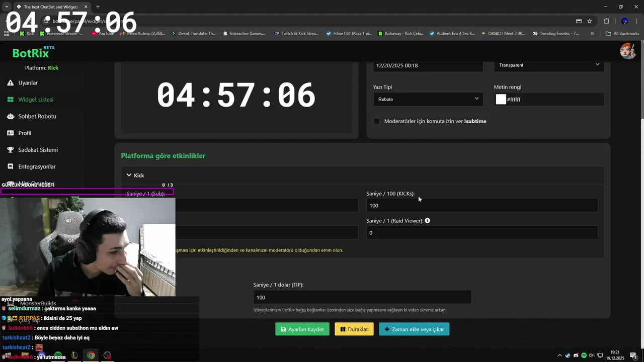Open Uyarılar in the sidebar
The width and height of the screenshot is (644, 362).
pyautogui.click(x=28, y=82)
